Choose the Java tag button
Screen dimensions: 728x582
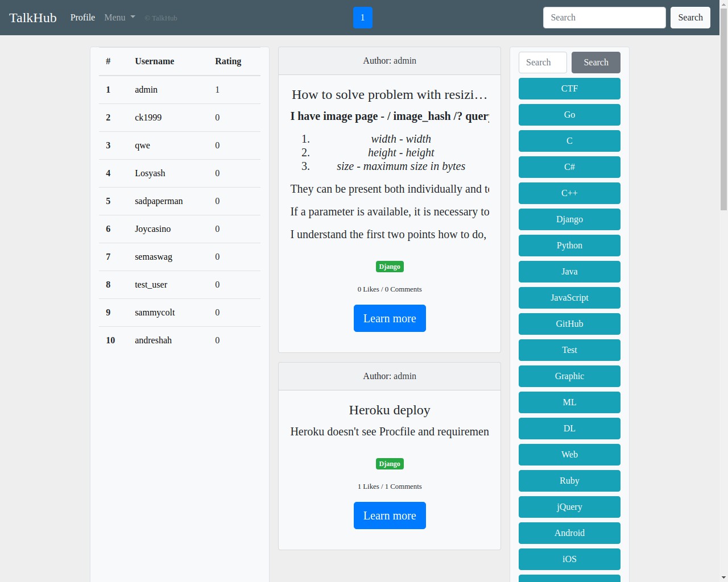569,272
